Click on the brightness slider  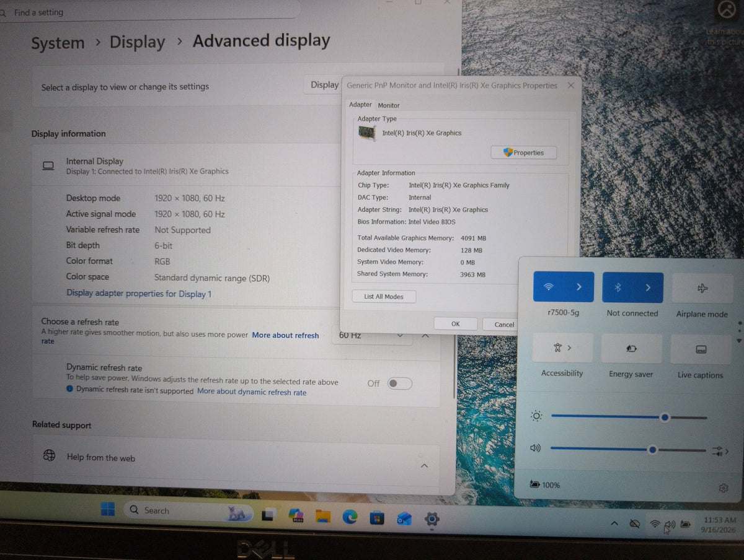click(629, 418)
